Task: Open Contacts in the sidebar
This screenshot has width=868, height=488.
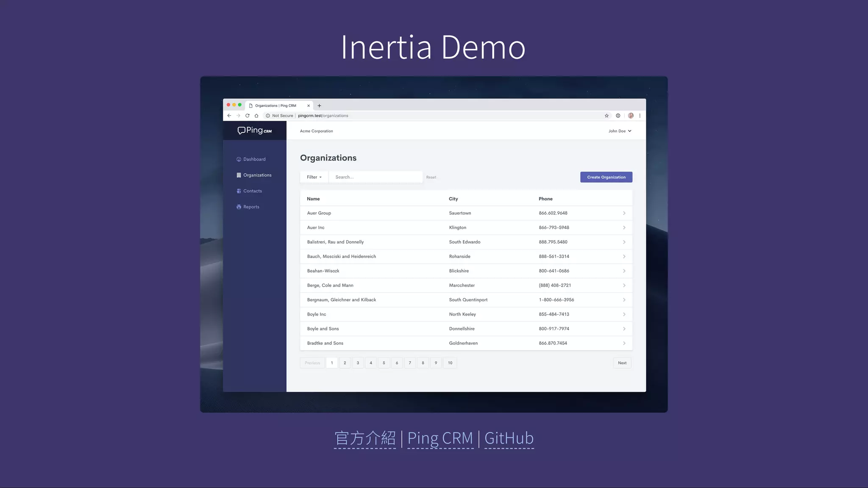Action: (249, 191)
